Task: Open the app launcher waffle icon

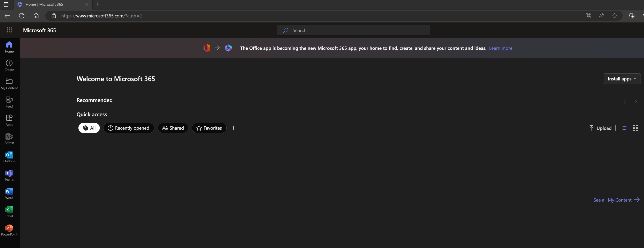Action: pyautogui.click(x=9, y=30)
